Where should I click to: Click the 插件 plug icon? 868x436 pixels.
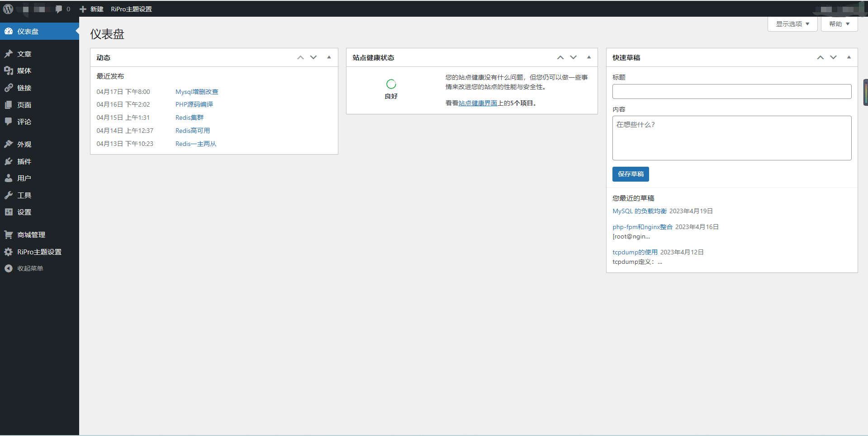click(9, 161)
